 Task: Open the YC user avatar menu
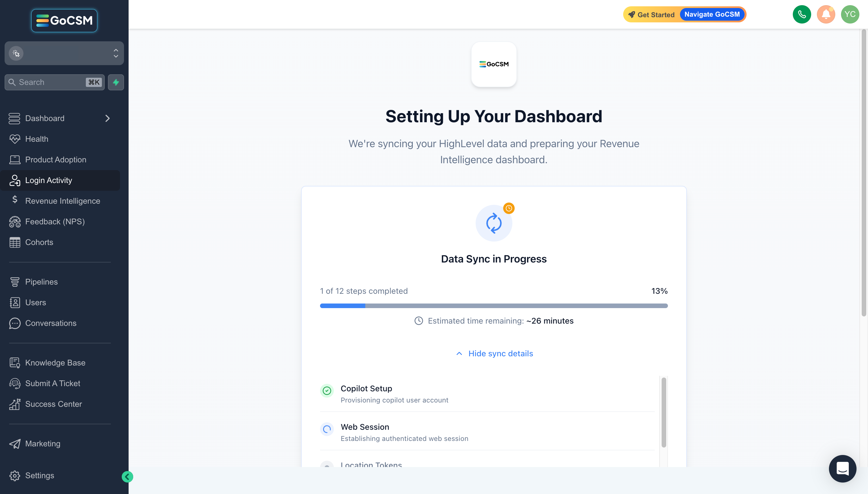[850, 14]
